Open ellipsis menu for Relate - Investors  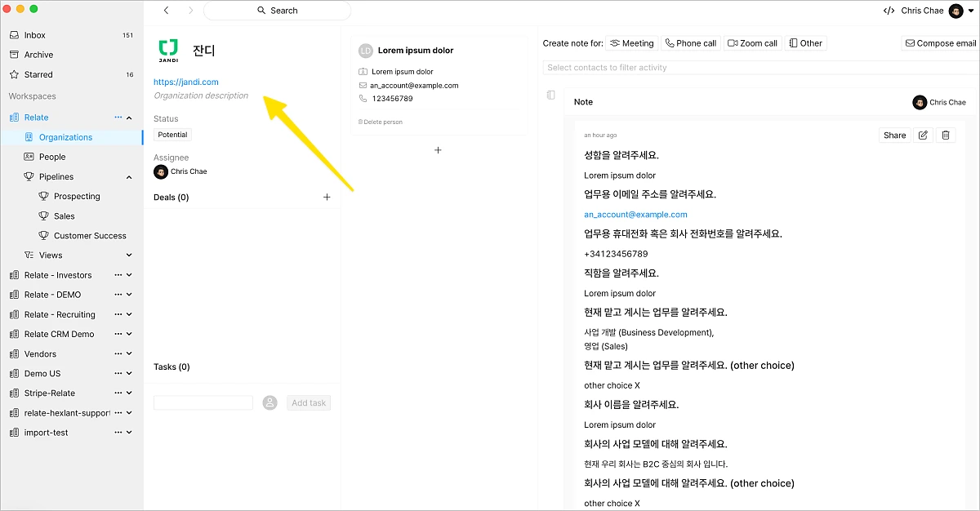click(118, 275)
